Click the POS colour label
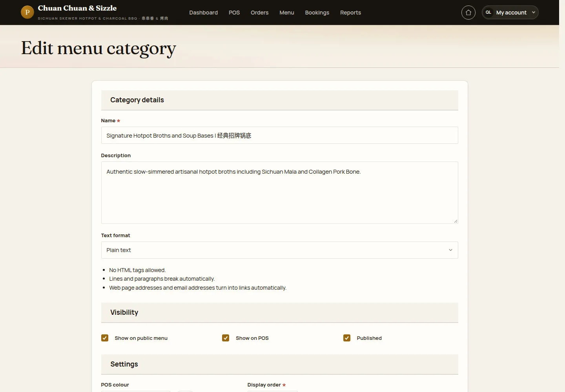The width and height of the screenshot is (565, 392). [115, 385]
